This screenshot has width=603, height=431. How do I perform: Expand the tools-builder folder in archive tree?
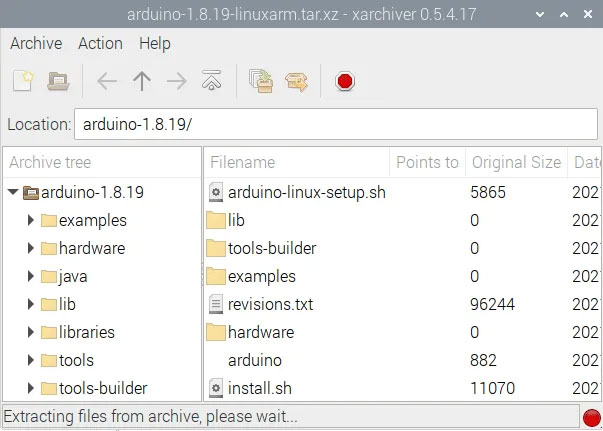pos(31,388)
